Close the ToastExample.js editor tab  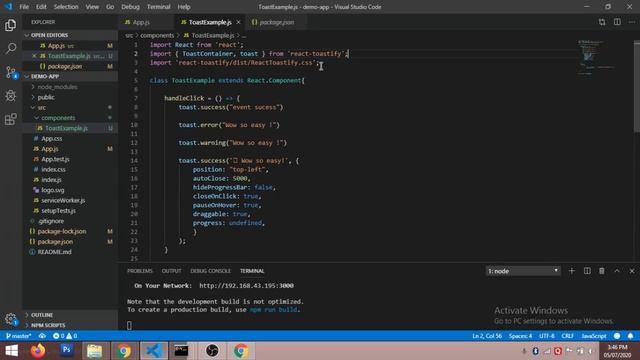(238, 22)
